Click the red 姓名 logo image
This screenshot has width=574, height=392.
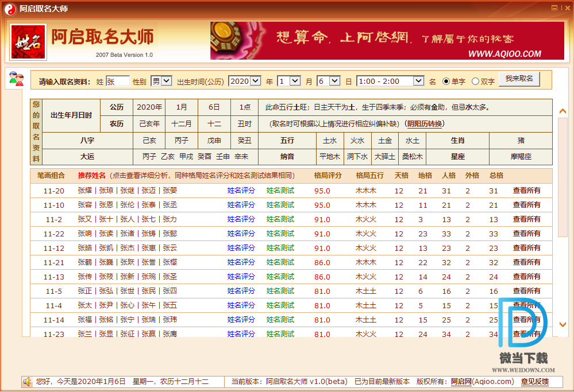coord(28,42)
